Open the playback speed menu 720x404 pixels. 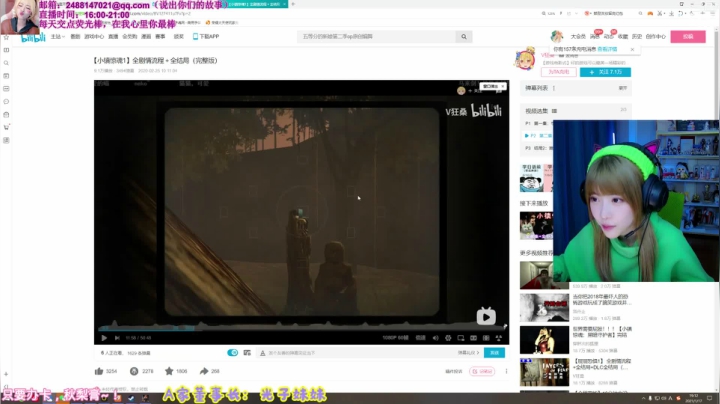tap(421, 338)
